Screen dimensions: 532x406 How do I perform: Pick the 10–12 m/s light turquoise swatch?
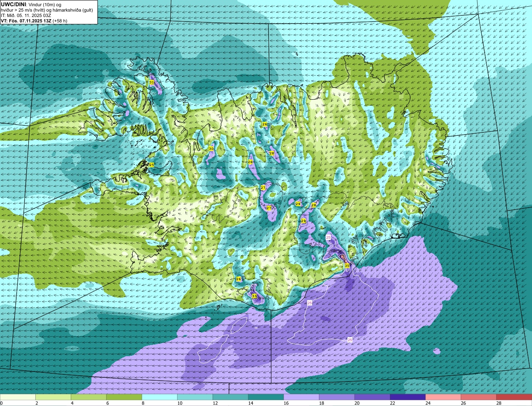pos(195,397)
